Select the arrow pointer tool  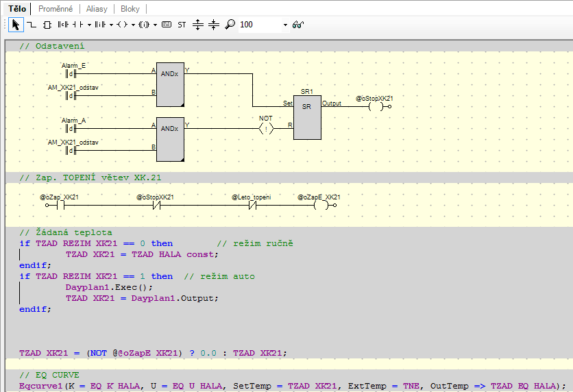[16, 25]
